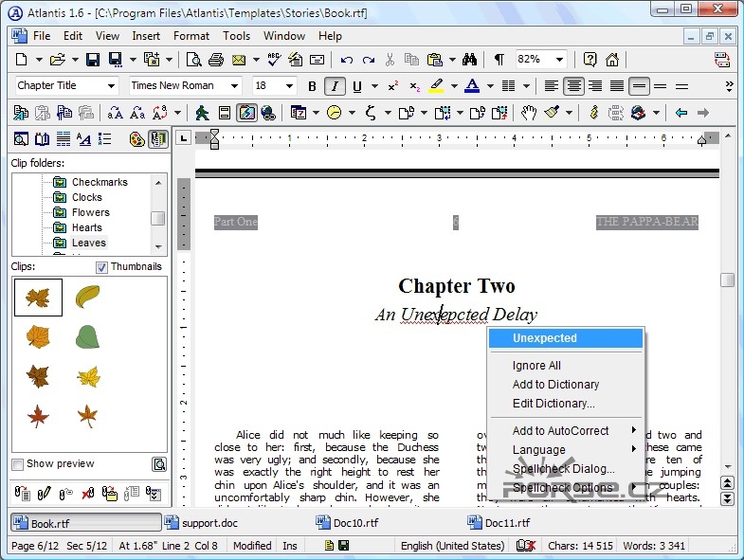Click the forward arrow icon
This screenshot has width=744, height=560.
click(x=703, y=113)
